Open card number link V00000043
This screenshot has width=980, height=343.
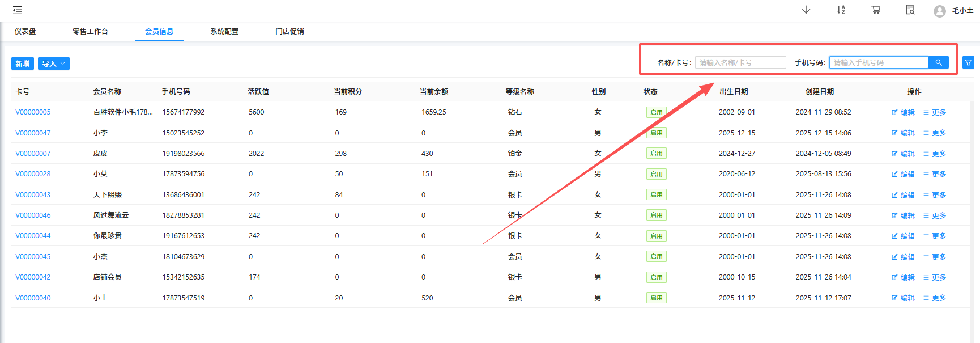[x=33, y=195]
